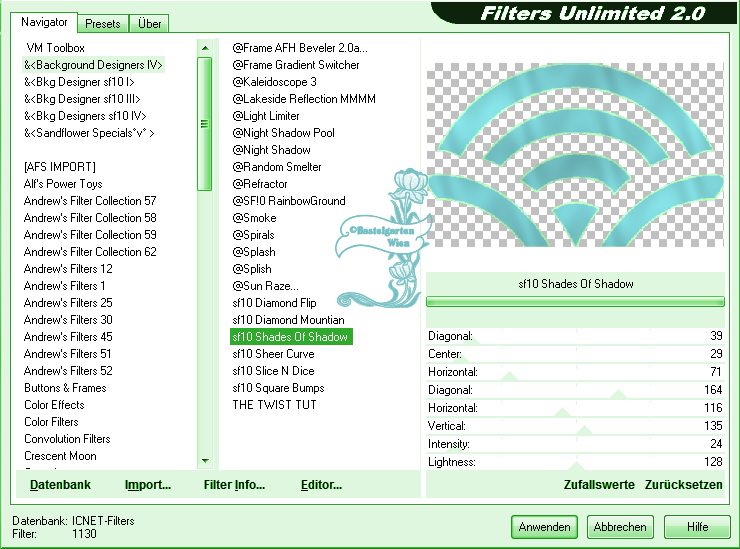Choose @Spirals filter
The width and height of the screenshot is (740, 549).
point(253,235)
